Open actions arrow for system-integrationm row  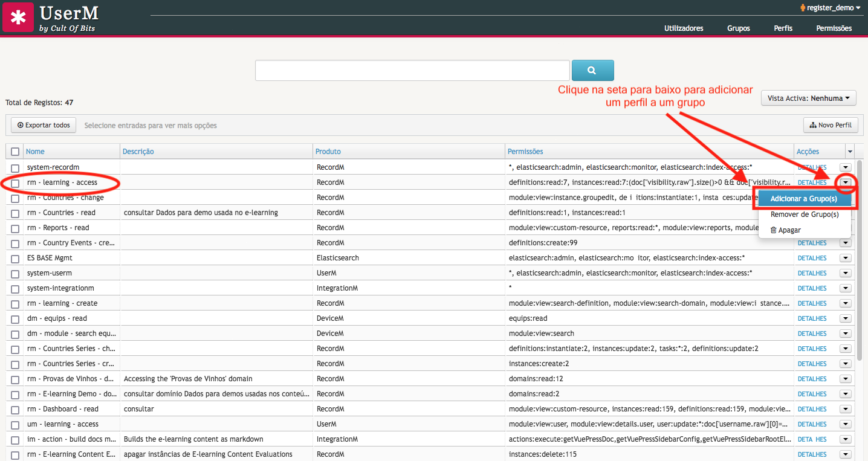[x=846, y=288]
